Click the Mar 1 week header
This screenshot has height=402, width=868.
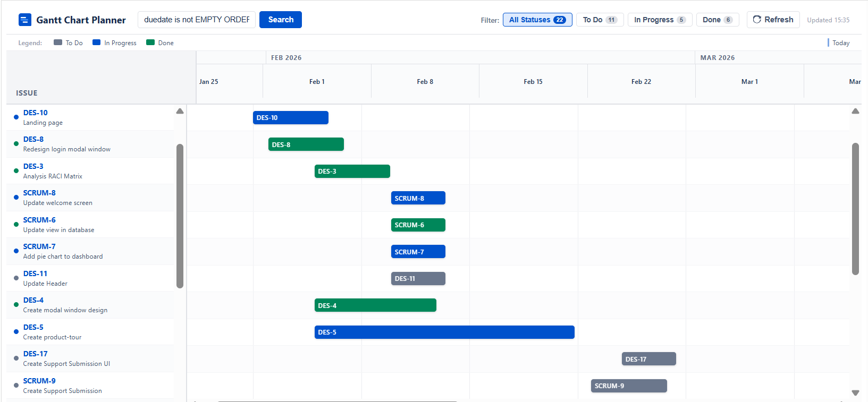coord(749,81)
